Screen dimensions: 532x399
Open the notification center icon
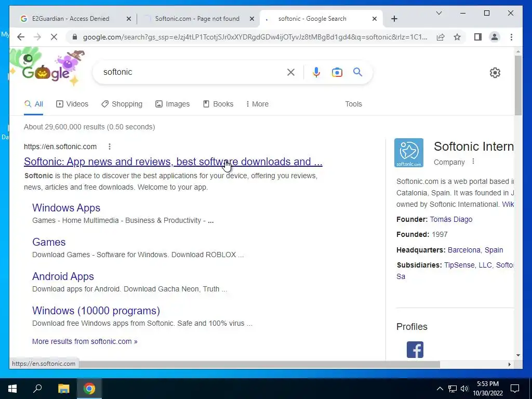point(515,389)
